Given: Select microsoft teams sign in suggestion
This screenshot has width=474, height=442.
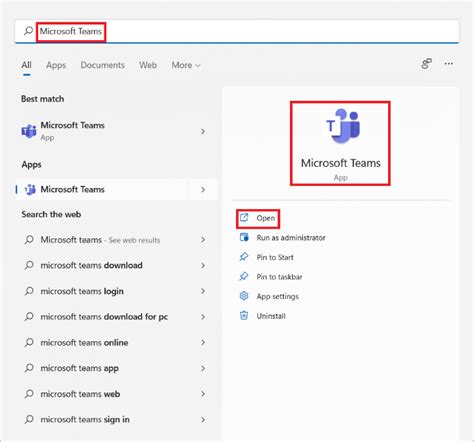Looking at the screenshot, I should (115, 420).
